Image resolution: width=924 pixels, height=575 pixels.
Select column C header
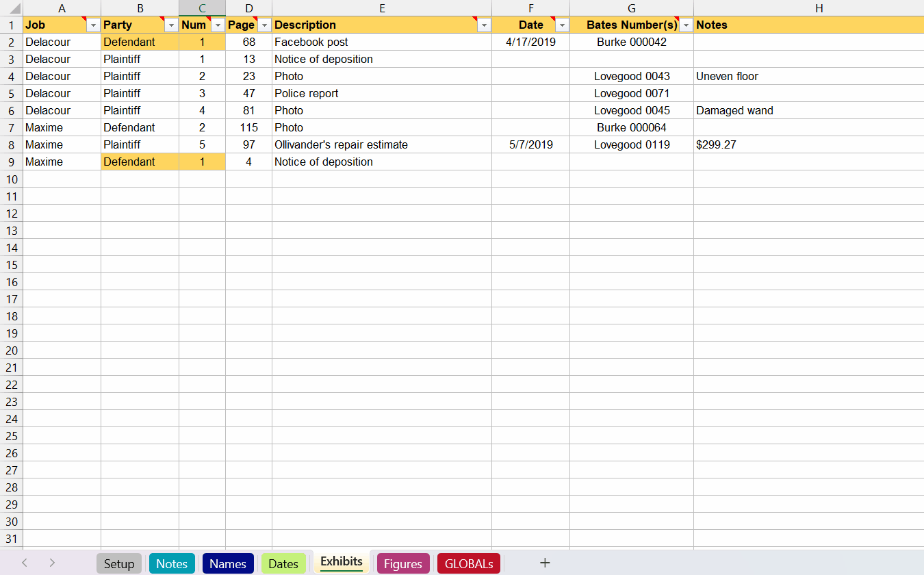[x=203, y=8]
